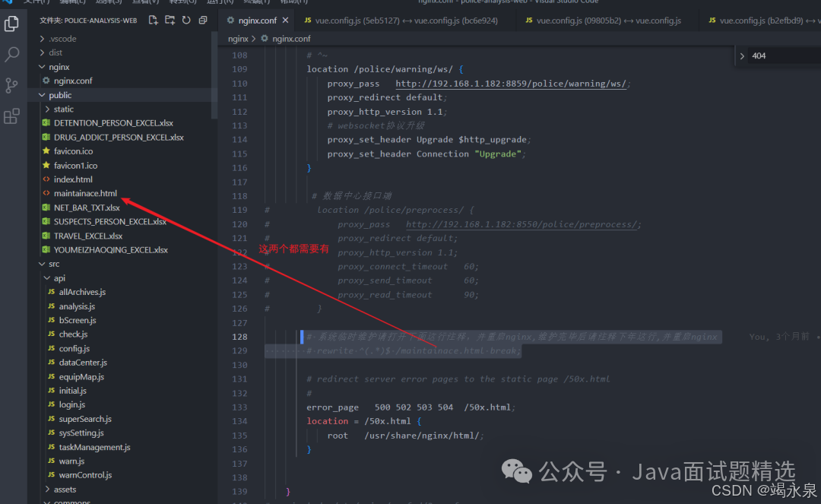Open the vue.config.js (b2efbd9) diff tab
This screenshot has height=504, width=821.
point(762,21)
